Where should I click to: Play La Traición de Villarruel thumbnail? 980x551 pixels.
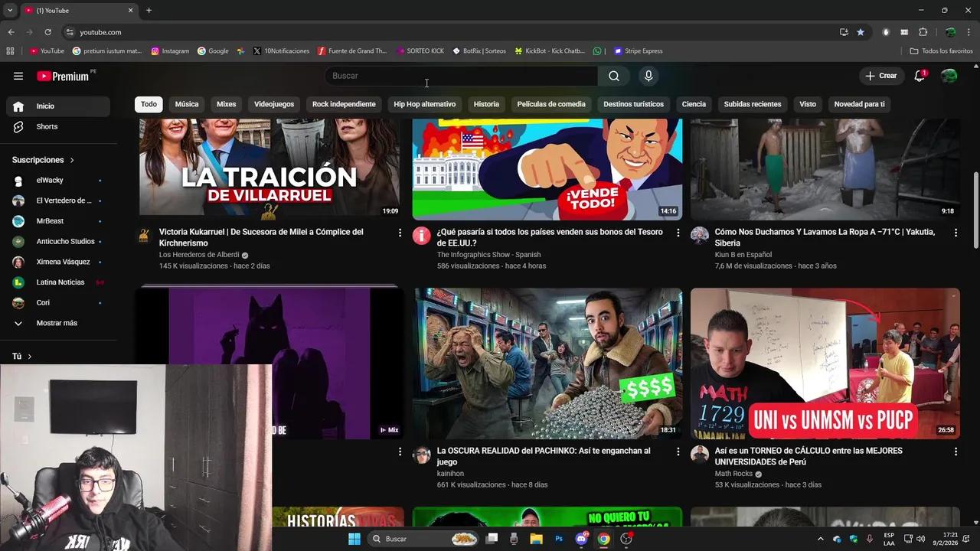pyautogui.click(x=269, y=169)
